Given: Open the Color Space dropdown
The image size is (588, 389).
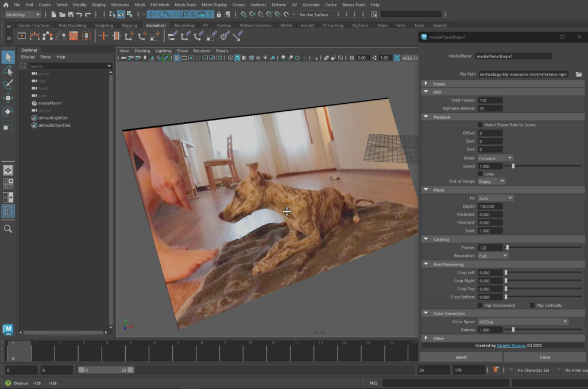Looking at the screenshot, I should 523,321.
